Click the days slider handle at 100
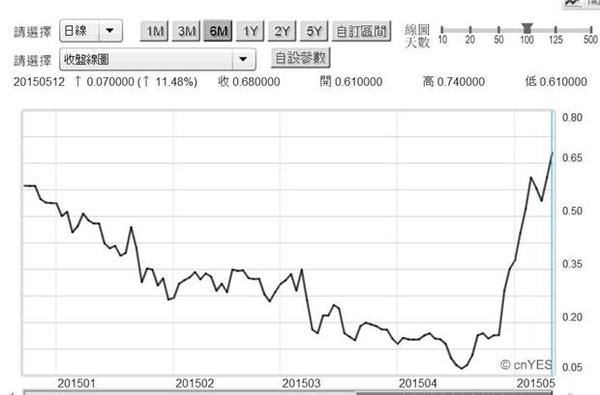Viewport: 600px width, 395px height. tap(527, 28)
